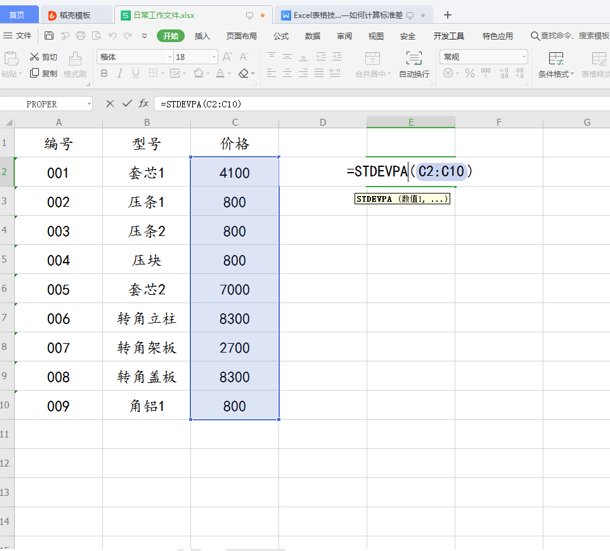Click the Copy (复制) button

pyautogui.click(x=44, y=73)
